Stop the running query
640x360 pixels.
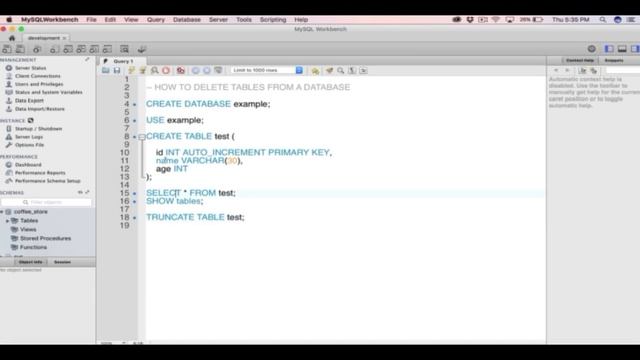click(x=166, y=71)
